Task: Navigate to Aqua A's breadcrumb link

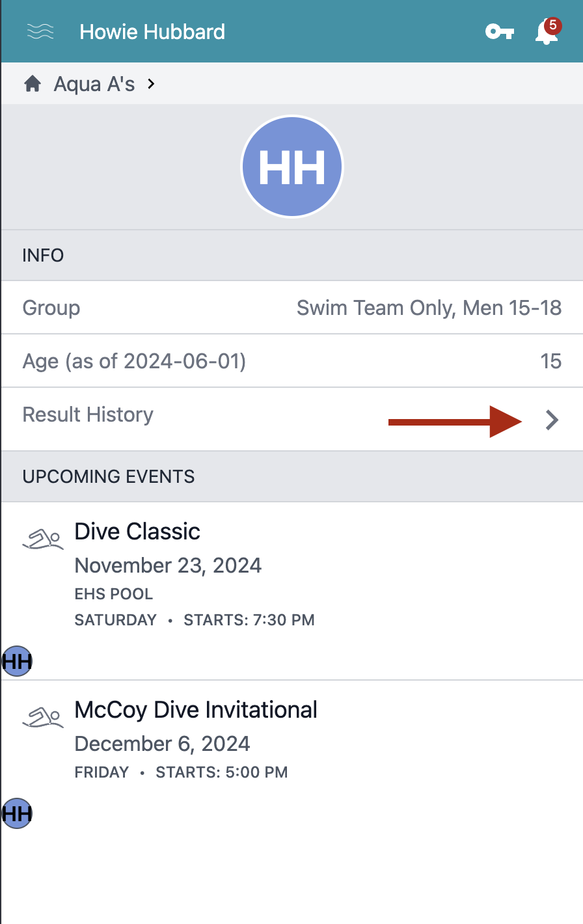Action: click(x=94, y=84)
